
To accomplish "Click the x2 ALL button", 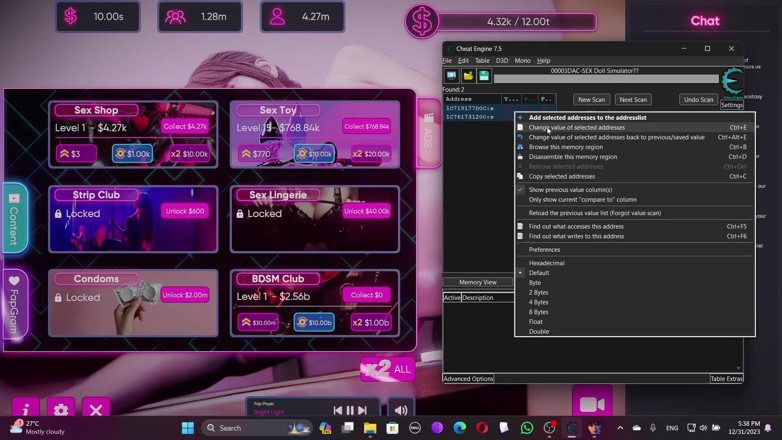I will click(388, 370).
